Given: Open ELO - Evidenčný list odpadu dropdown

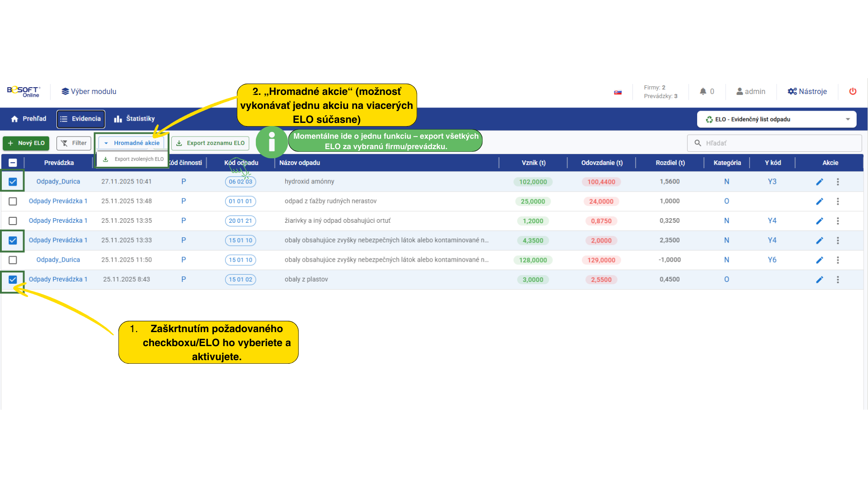Looking at the screenshot, I should click(x=776, y=119).
